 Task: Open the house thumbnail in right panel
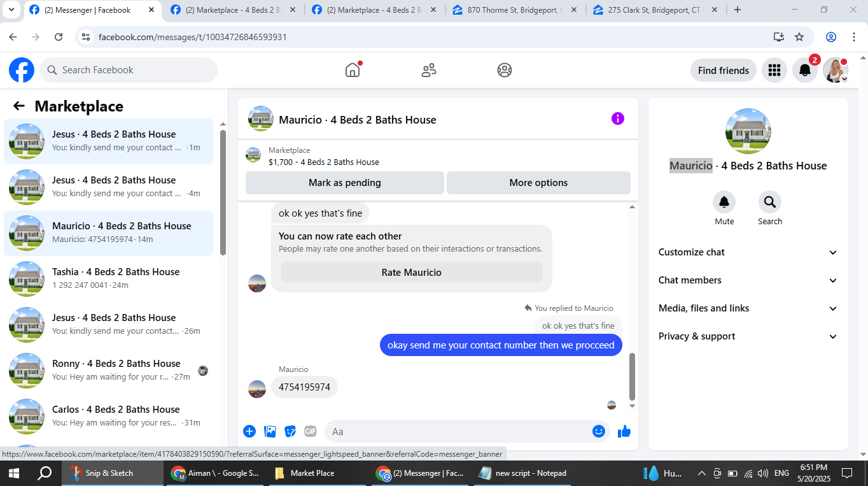748,131
